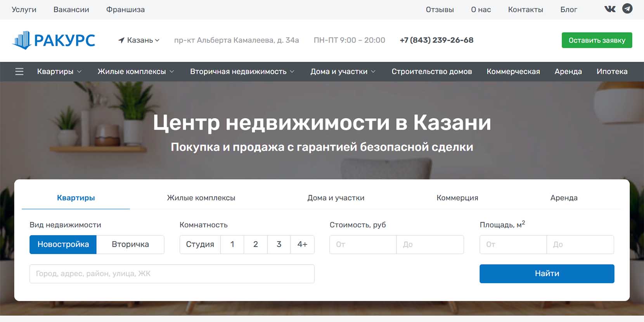Expand the Казань city selector

tap(143, 40)
